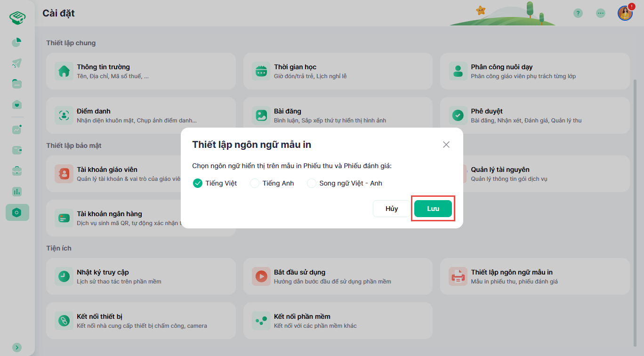Expand the sidebar with bottom arrow
Viewport: 644px width, 356px height.
17,347
